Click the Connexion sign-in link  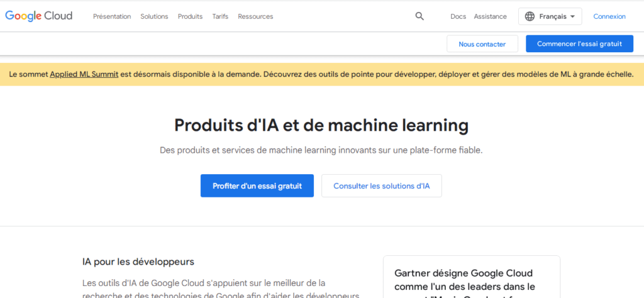[x=609, y=16]
